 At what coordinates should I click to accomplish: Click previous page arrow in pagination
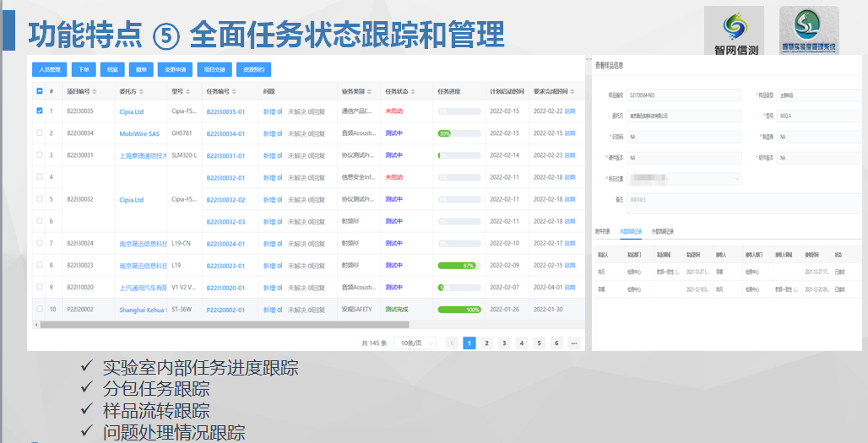tap(452, 343)
